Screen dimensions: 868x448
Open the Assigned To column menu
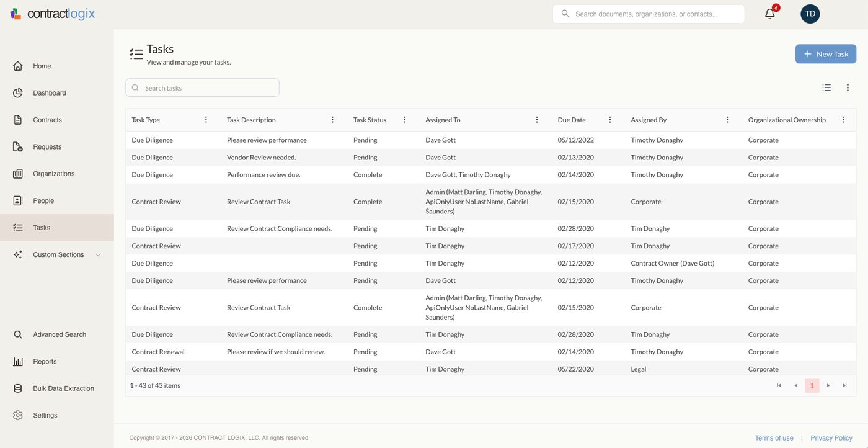click(x=537, y=120)
